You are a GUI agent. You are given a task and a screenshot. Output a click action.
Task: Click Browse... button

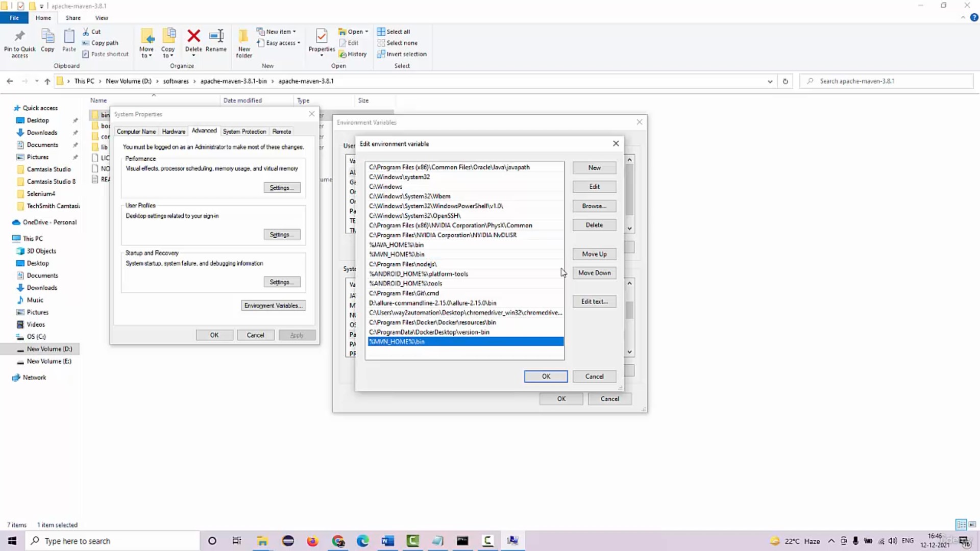point(594,206)
